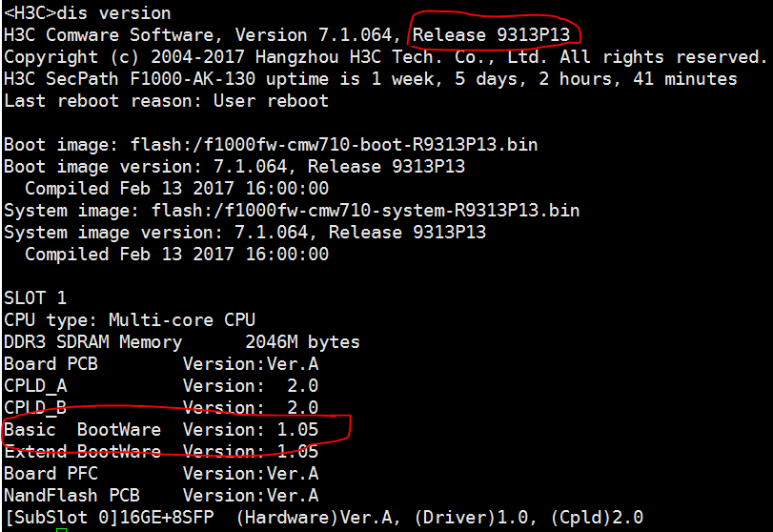Click the 'NandFlash PCB' version line
The width and height of the screenshot is (773, 532).
point(160,495)
